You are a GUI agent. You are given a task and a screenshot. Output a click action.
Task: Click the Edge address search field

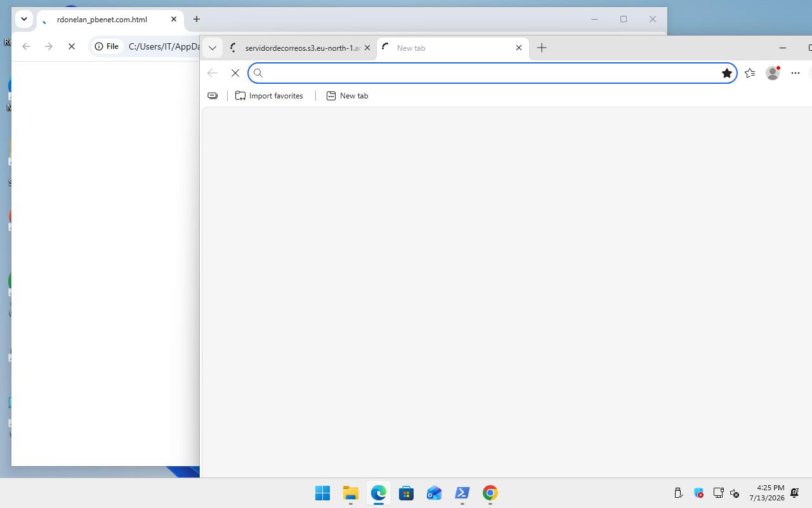pyautogui.click(x=492, y=73)
